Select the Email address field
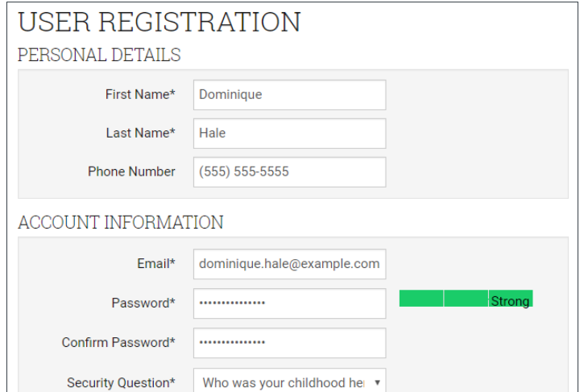This screenshot has width=584, height=392. click(289, 264)
